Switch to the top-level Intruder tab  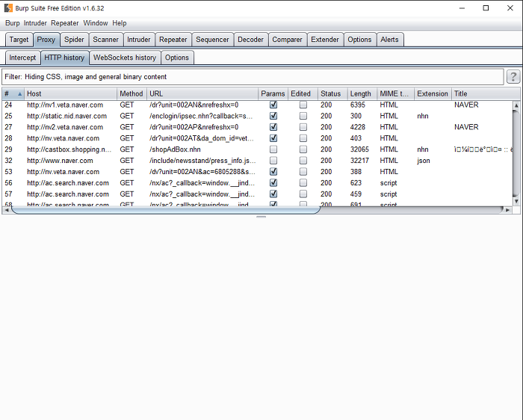[x=139, y=40]
